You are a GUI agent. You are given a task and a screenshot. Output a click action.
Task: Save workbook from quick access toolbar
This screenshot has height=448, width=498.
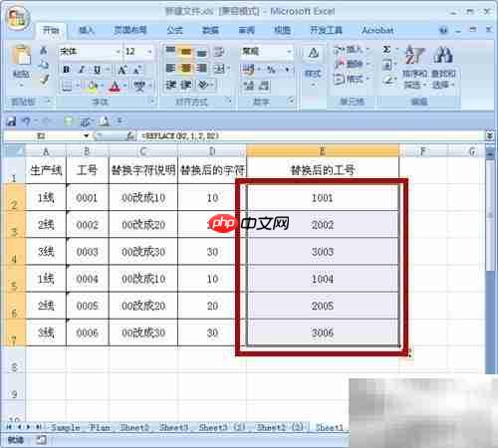11,121
